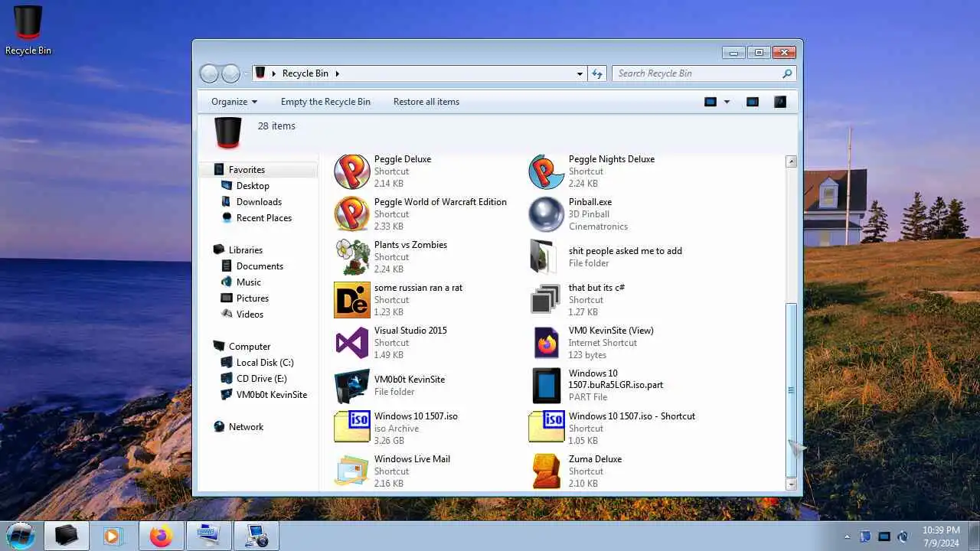
Task: Click the Change your view button
Action: 710,102
